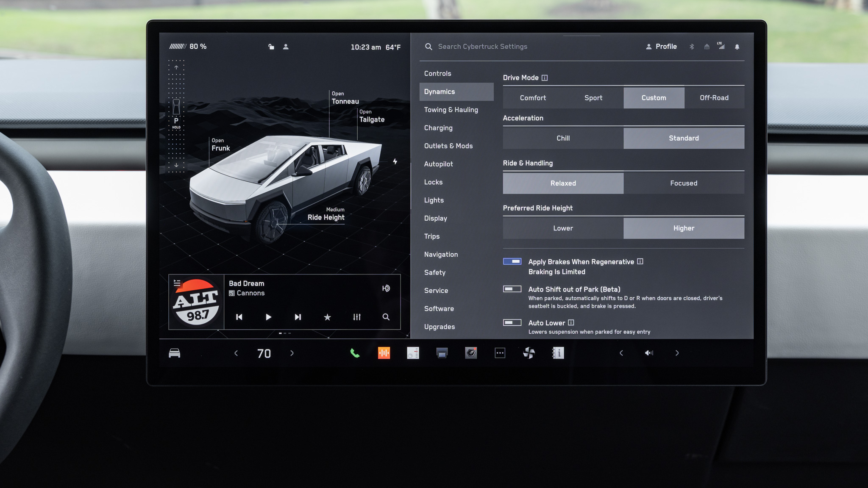Click Search Cybertruck Settings field
The width and height of the screenshot is (868, 488).
(482, 47)
